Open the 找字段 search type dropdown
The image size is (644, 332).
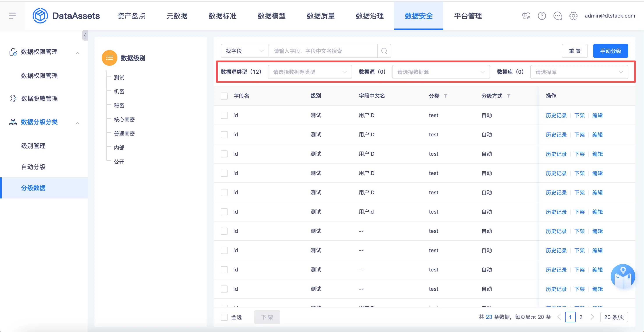coord(244,51)
